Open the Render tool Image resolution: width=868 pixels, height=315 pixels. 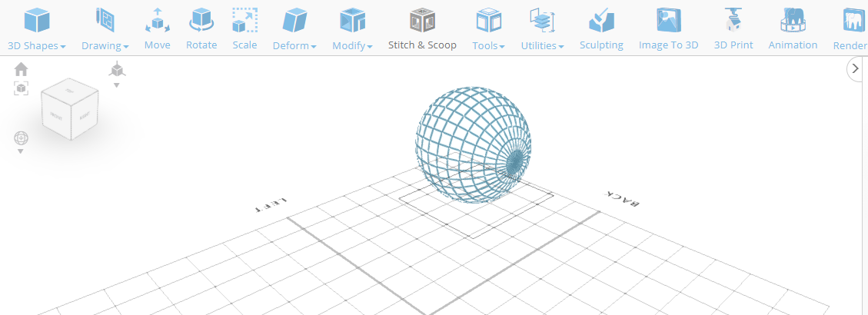[x=850, y=30]
